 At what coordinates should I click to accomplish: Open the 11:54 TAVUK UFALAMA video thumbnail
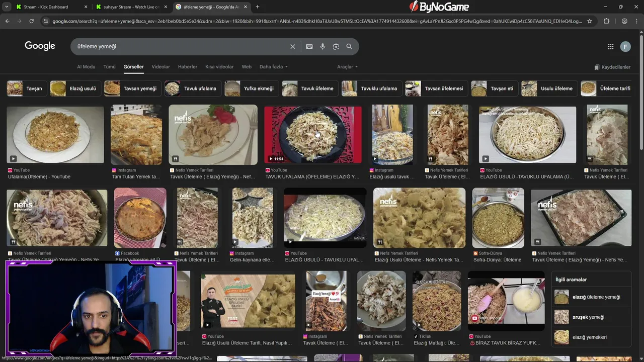pyautogui.click(x=313, y=134)
